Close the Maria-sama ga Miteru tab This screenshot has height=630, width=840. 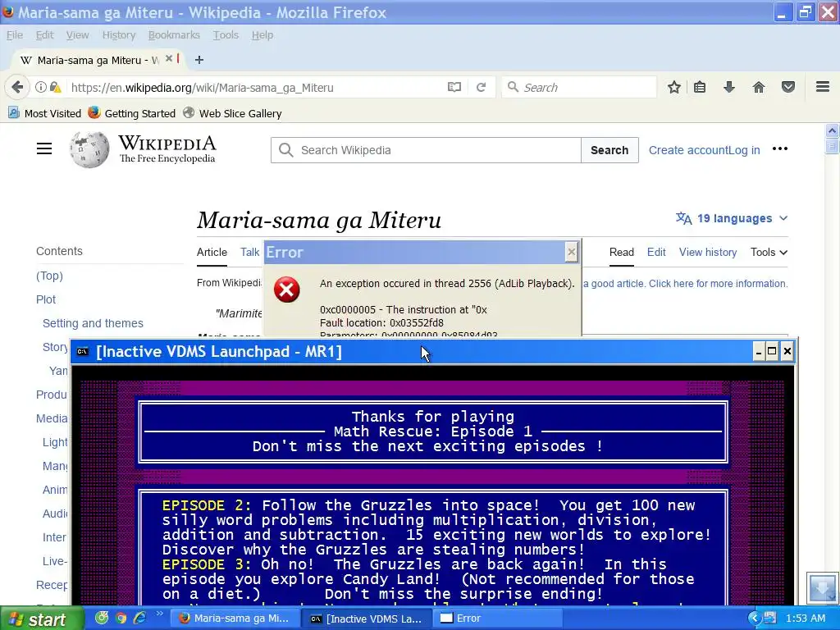[x=169, y=58]
